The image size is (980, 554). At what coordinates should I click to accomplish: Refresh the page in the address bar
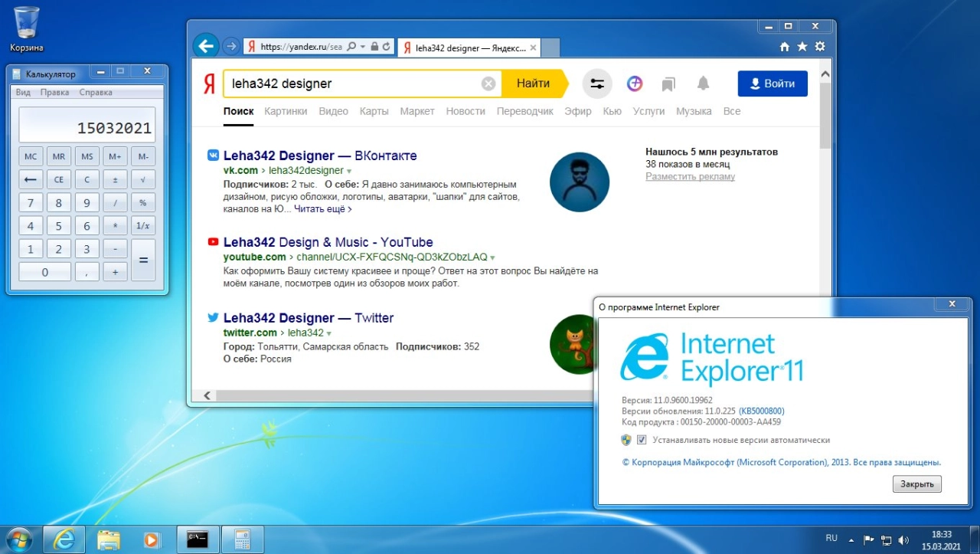point(387,47)
